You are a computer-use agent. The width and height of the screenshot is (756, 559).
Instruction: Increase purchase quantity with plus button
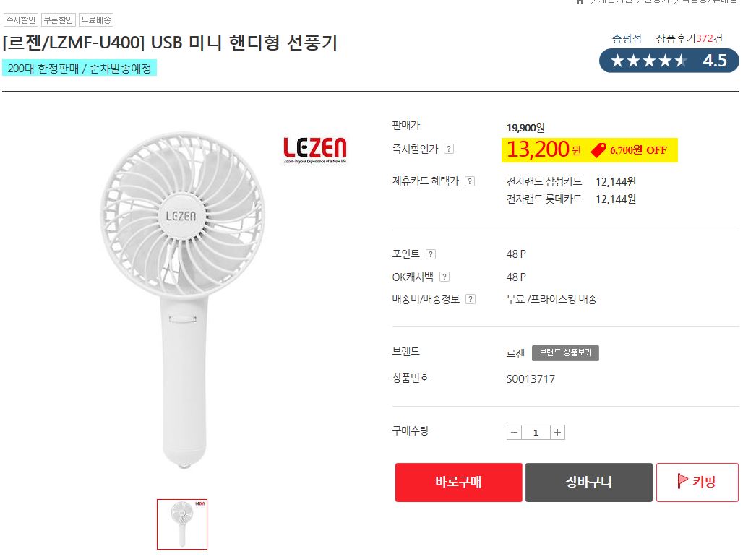557,433
